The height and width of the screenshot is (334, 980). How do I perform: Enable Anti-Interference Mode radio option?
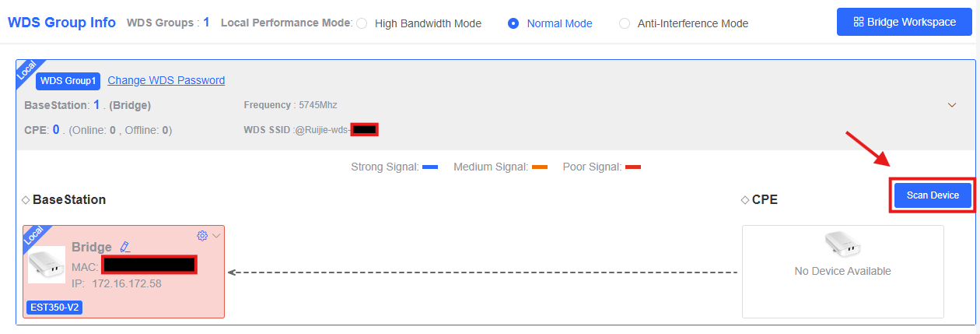(x=625, y=23)
